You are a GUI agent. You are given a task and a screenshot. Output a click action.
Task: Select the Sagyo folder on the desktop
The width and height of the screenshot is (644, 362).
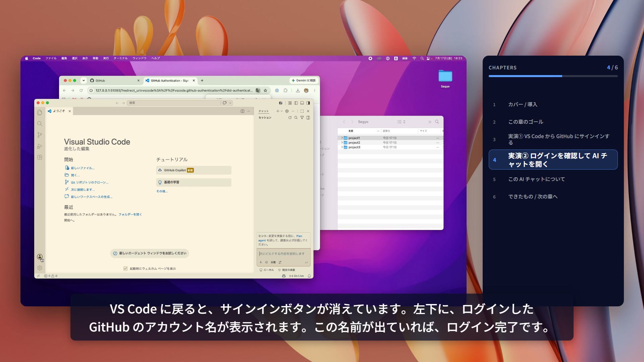[x=445, y=79]
